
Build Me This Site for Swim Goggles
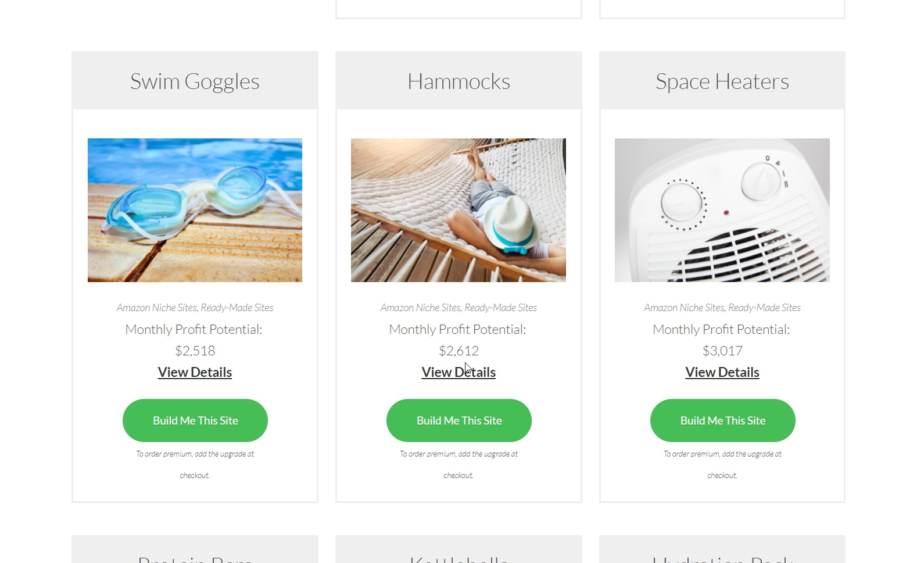tap(195, 421)
